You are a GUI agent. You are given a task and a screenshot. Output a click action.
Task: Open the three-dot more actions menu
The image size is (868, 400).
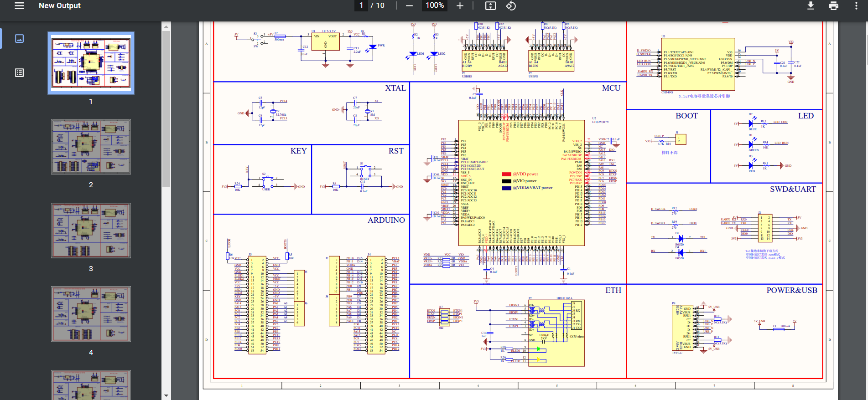tap(856, 6)
